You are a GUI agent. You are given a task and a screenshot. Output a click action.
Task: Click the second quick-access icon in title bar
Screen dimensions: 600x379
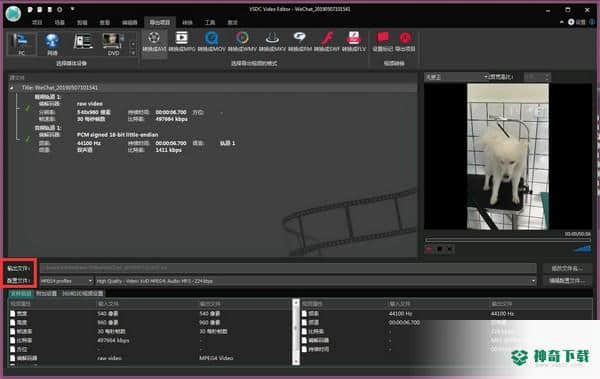40,9
